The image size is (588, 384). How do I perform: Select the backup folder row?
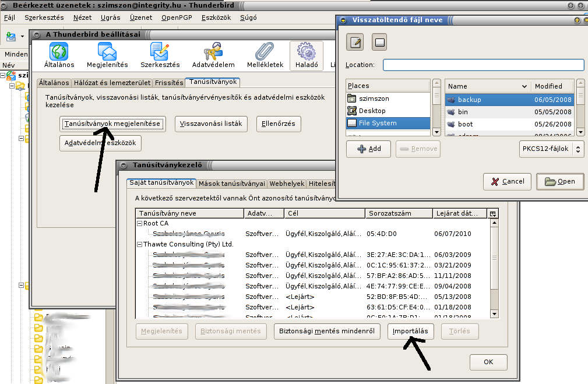click(509, 100)
